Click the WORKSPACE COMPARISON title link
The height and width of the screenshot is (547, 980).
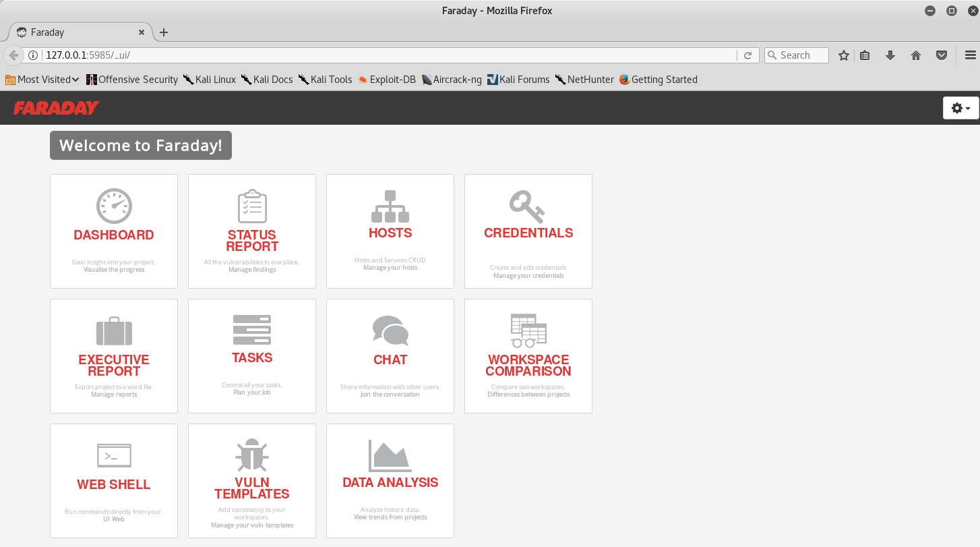[528, 366]
